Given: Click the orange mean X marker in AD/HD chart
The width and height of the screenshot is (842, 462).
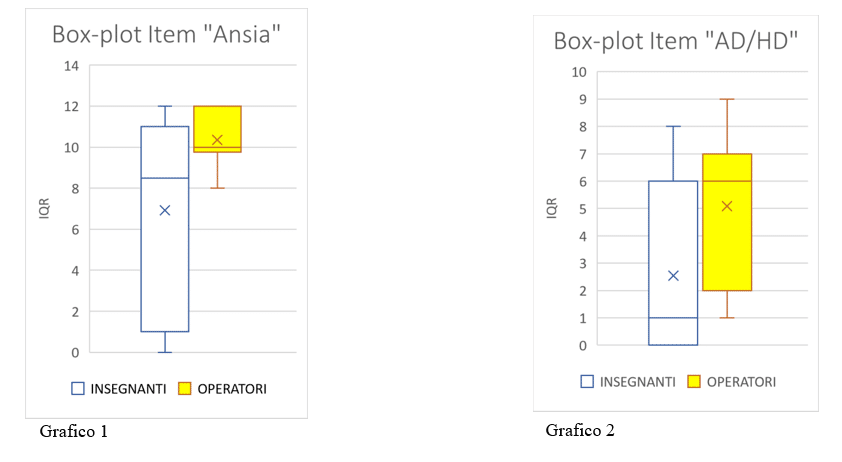Looking at the screenshot, I should point(727,206).
